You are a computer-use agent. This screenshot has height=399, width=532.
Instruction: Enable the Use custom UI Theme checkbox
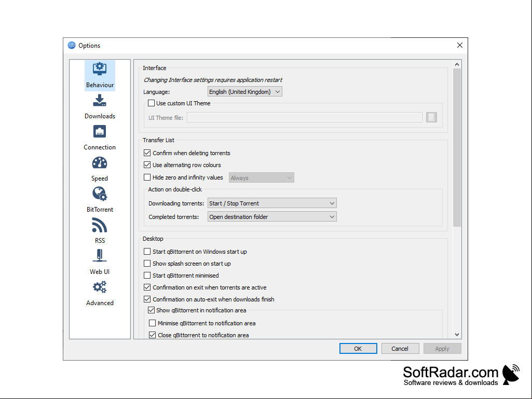pos(152,103)
